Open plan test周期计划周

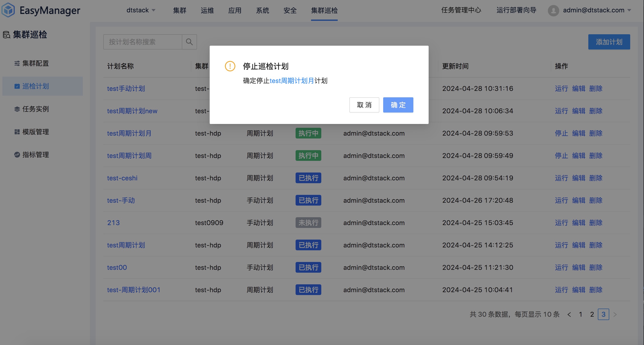click(x=129, y=156)
